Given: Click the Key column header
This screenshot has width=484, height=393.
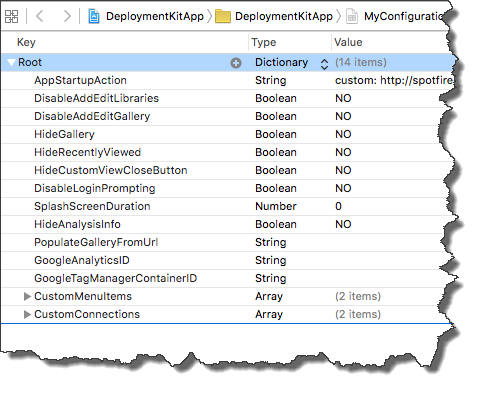Looking at the screenshot, I should (x=26, y=42).
